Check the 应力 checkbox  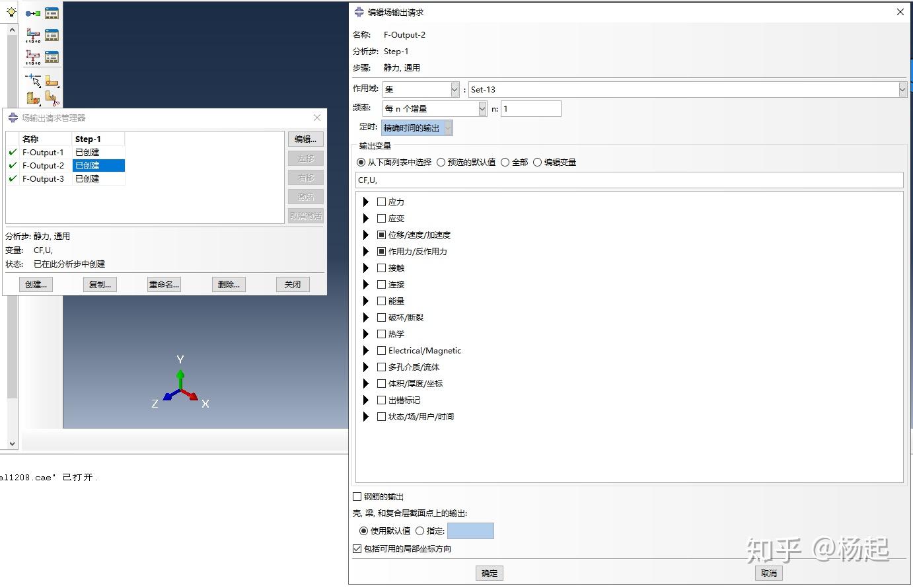381,202
